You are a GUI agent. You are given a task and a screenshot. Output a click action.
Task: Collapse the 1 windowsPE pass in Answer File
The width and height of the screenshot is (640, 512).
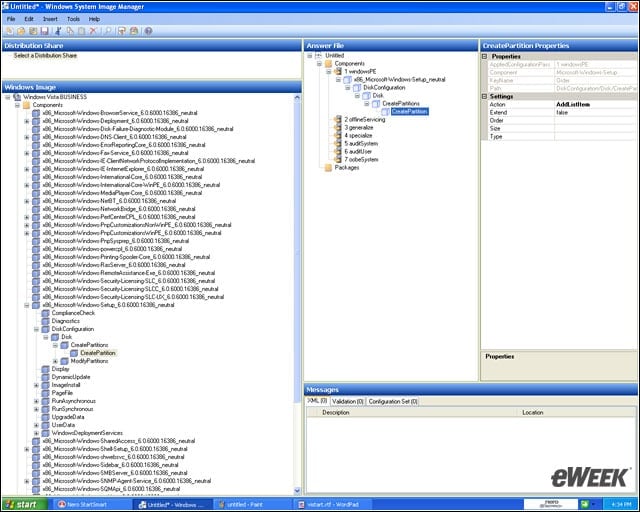tap(329, 71)
